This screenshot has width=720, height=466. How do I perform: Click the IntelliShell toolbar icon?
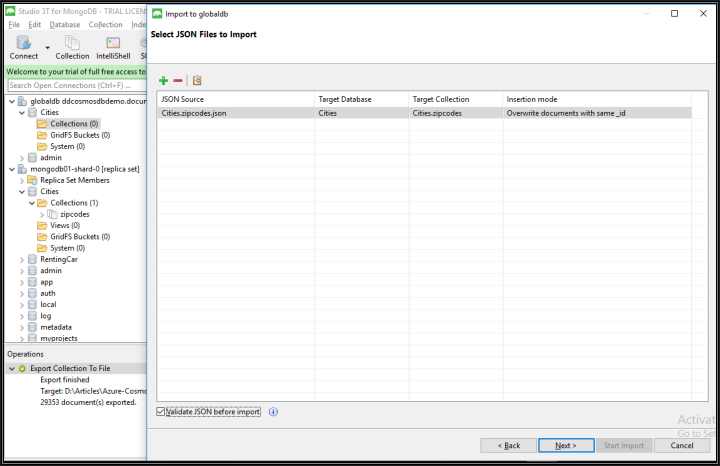coord(113,43)
